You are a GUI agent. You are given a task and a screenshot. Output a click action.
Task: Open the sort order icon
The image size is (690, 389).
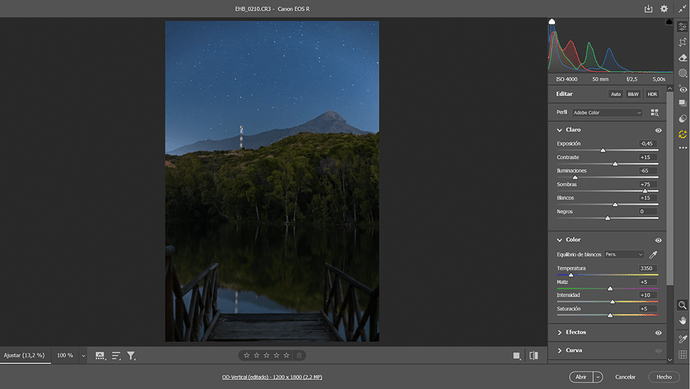116,356
